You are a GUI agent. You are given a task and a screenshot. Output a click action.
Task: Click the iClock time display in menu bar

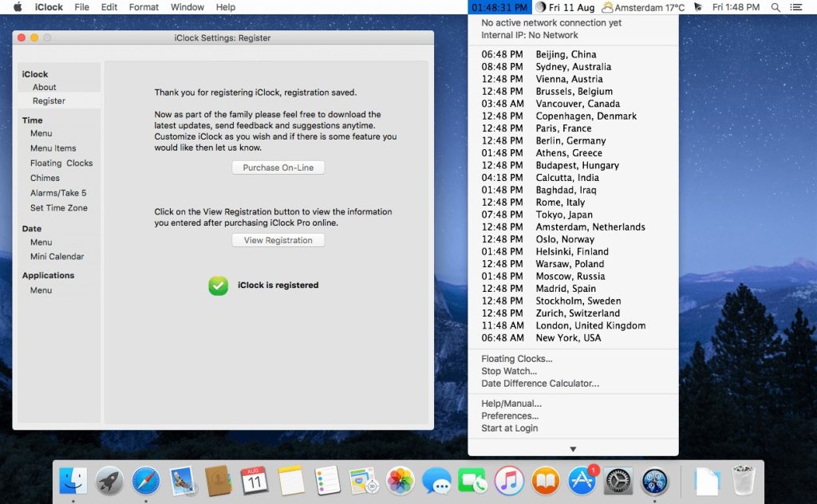[x=499, y=7]
